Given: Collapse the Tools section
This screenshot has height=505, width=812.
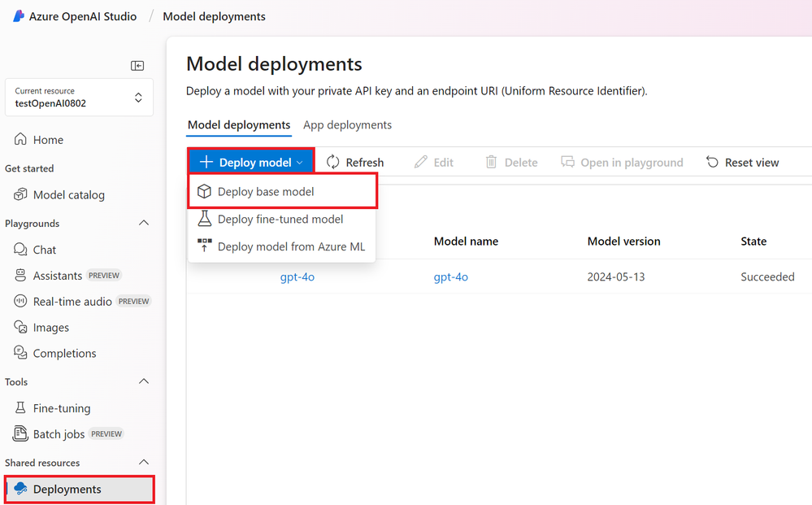Looking at the screenshot, I should click(144, 381).
